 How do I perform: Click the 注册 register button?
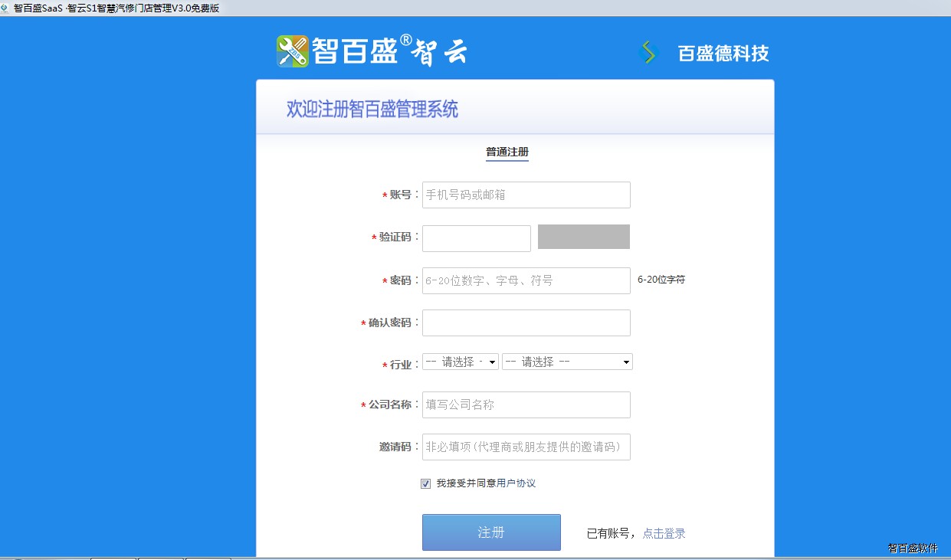491,532
